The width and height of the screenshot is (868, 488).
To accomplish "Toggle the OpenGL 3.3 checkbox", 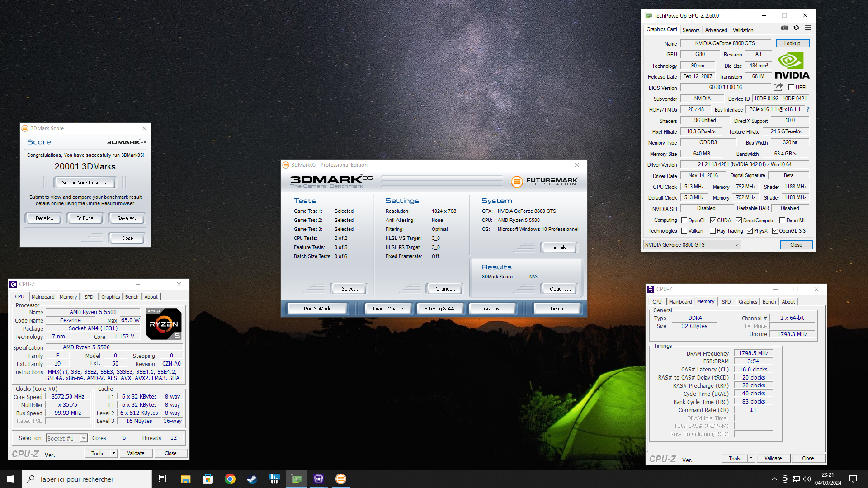I will point(775,231).
